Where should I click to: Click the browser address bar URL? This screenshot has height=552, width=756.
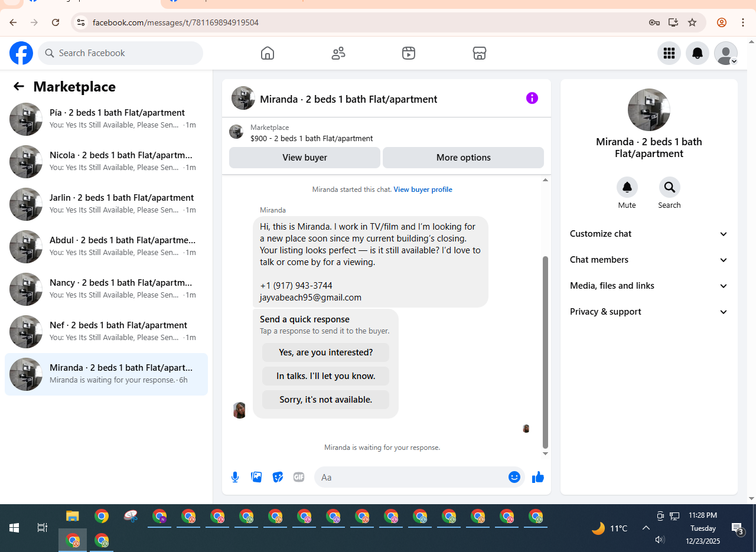(x=175, y=22)
